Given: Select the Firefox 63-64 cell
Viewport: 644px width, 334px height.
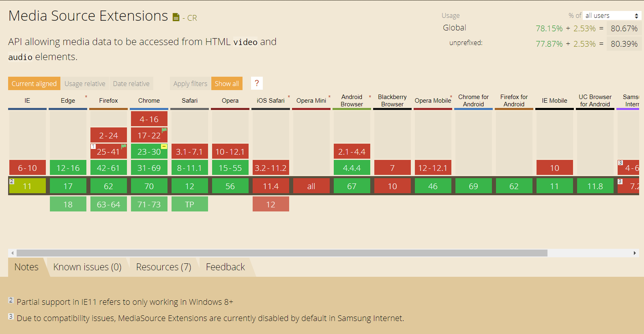Looking at the screenshot, I should [109, 204].
